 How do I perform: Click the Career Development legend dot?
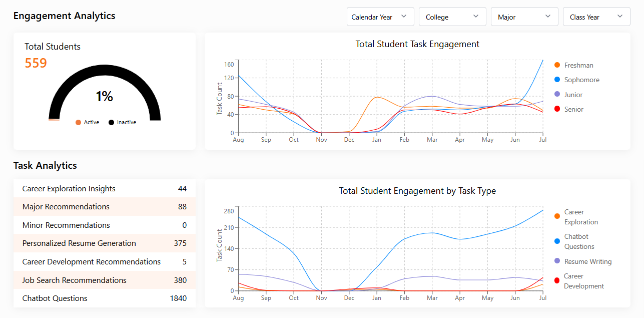(557, 280)
